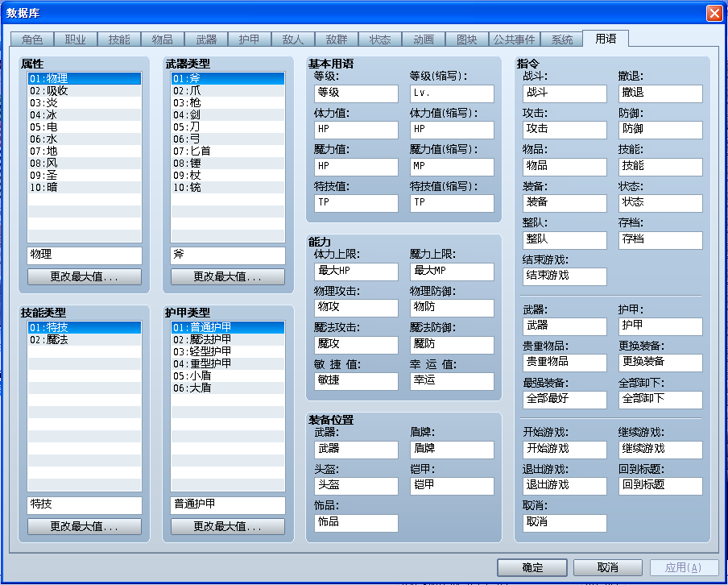Click the armor type name field showing 普通护甲
The image size is (728, 585).
(228, 505)
